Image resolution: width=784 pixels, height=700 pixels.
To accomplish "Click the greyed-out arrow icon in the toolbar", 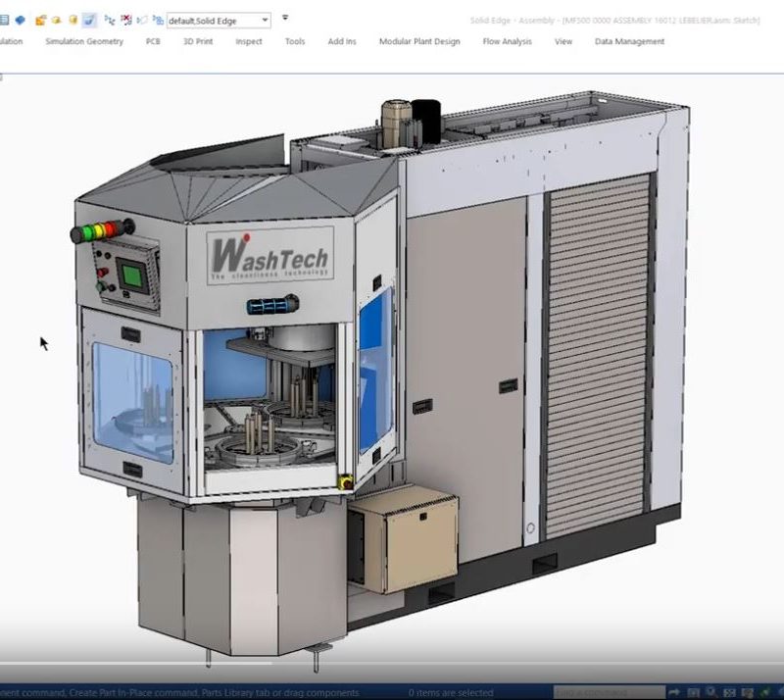I will (x=142, y=20).
